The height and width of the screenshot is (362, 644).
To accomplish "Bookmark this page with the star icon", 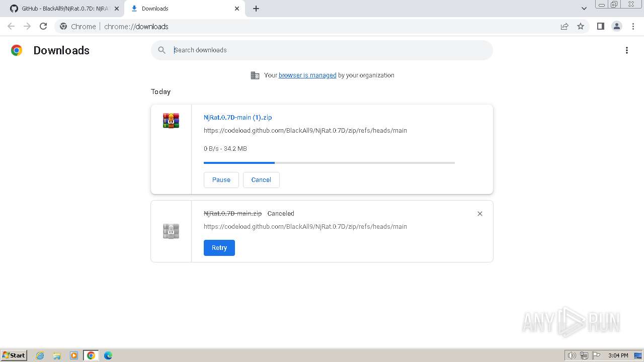I will 581,26.
